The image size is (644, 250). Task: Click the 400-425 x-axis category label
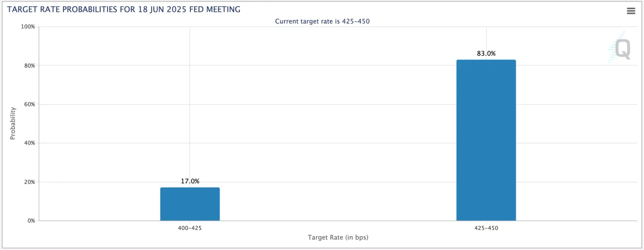[190, 228]
